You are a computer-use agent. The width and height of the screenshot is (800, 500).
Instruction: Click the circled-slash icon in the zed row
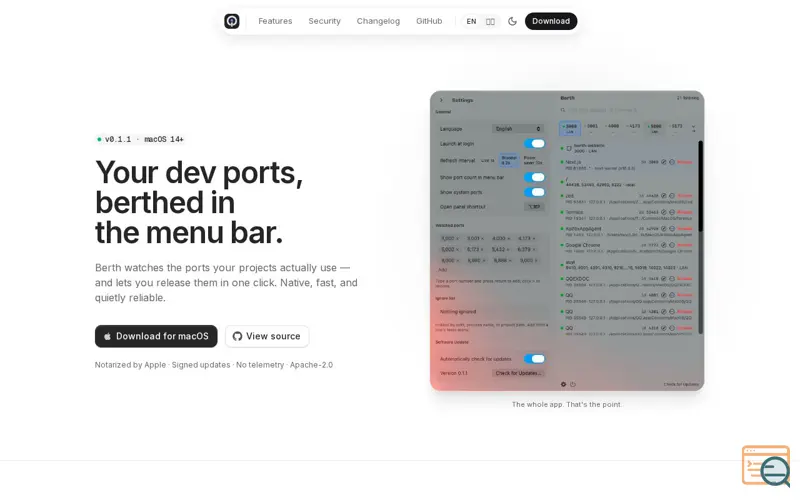tap(663, 195)
